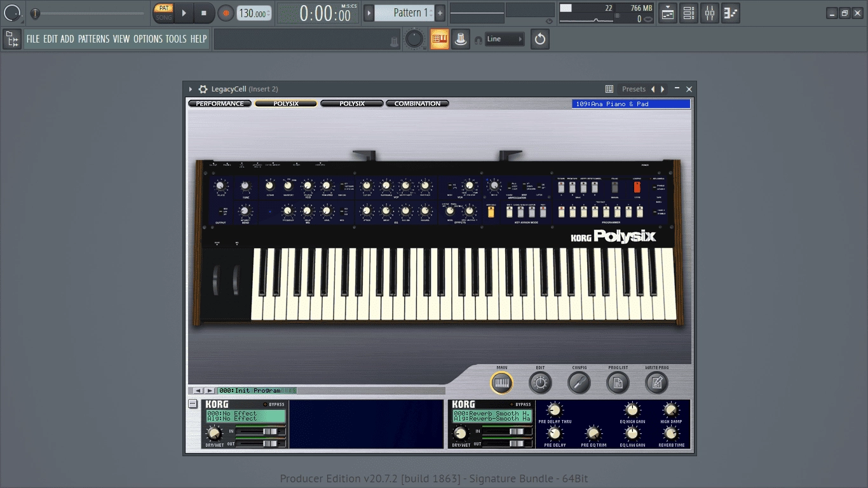Click the 000:Init Program display
This screenshot has height=488, width=868.
click(x=257, y=391)
